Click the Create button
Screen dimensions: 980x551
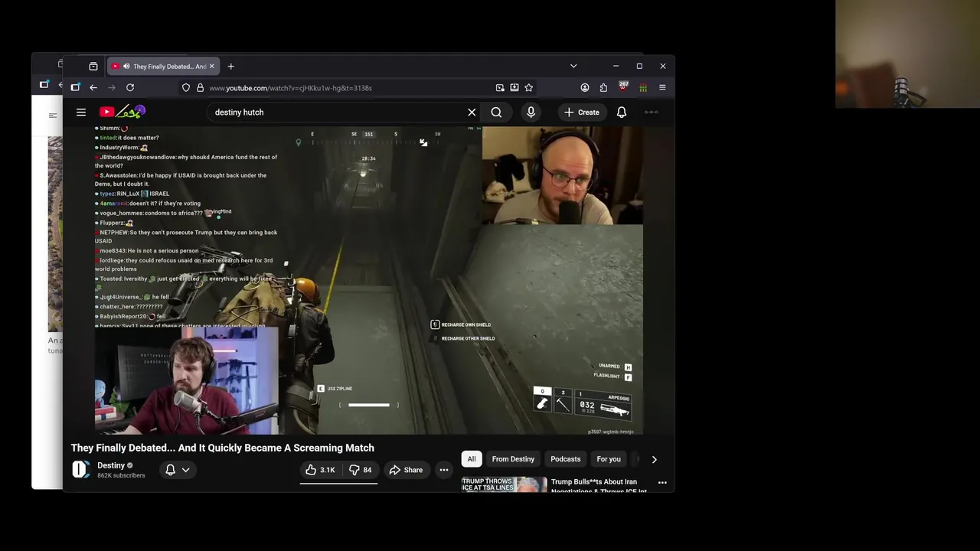click(x=582, y=112)
